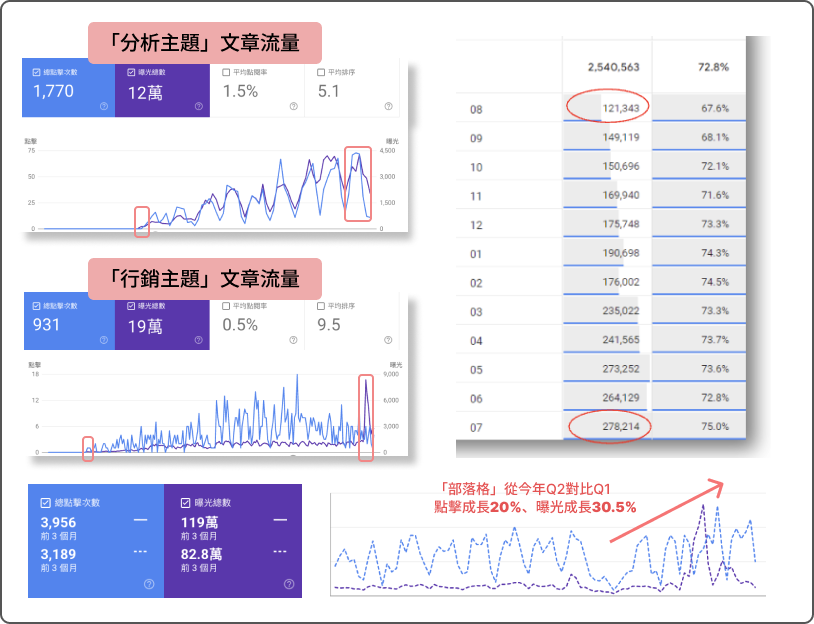Click the 176,002 value
The height and width of the screenshot is (624, 814).
coord(621,282)
